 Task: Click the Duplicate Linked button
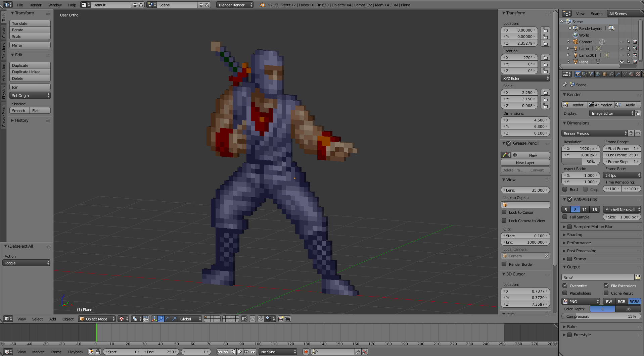[x=30, y=72]
